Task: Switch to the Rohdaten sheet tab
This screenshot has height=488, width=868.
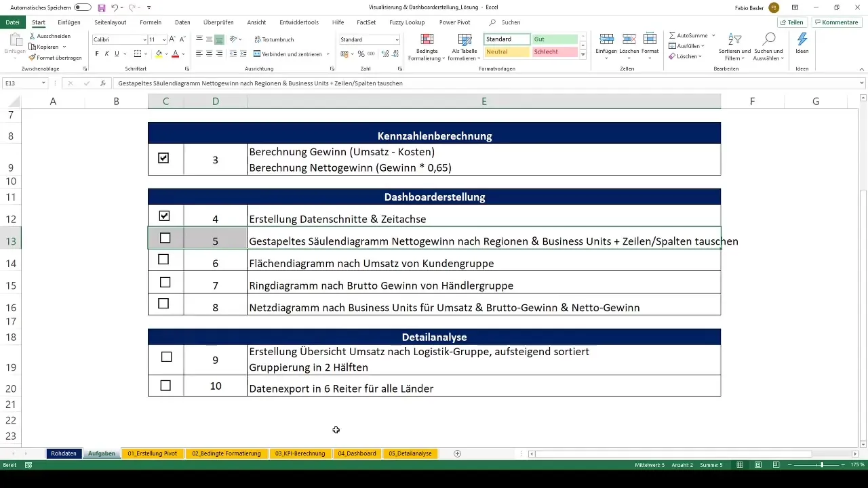Action: 64,453
